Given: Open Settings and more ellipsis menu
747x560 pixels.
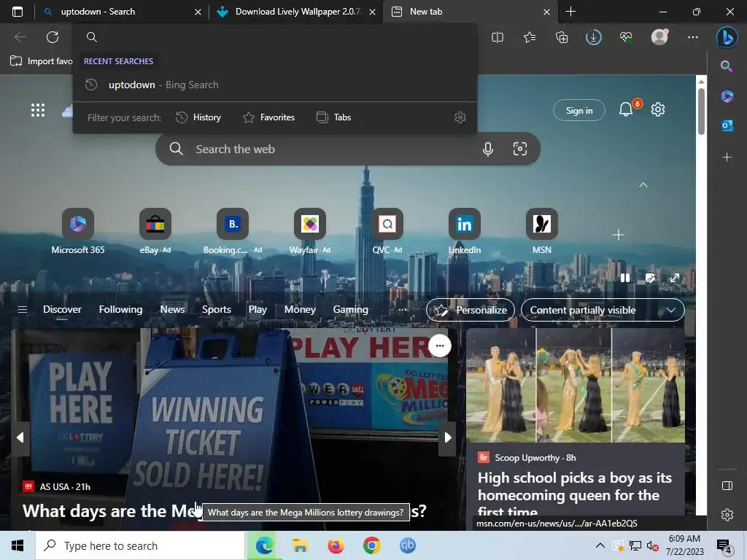Looking at the screenshot, I should [693, 37].
